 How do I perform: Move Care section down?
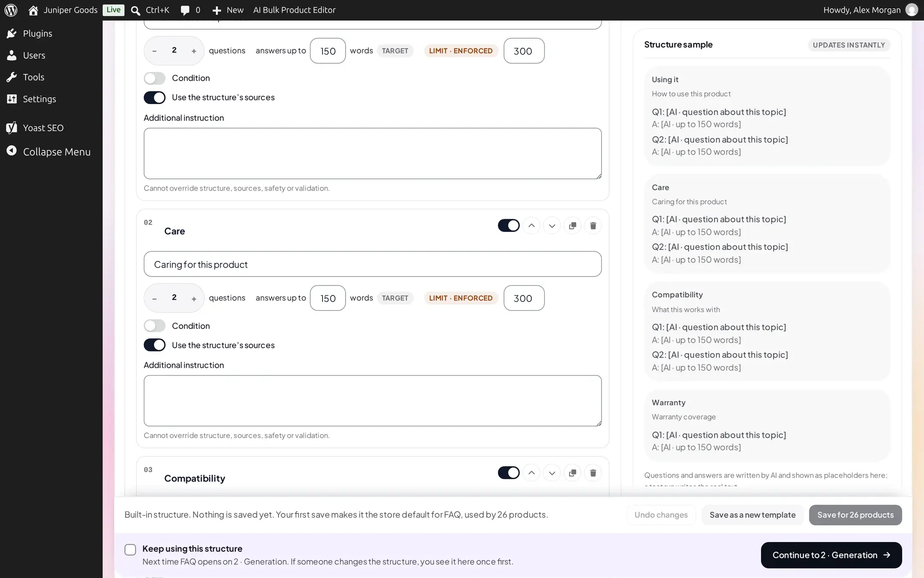(552, 226)
